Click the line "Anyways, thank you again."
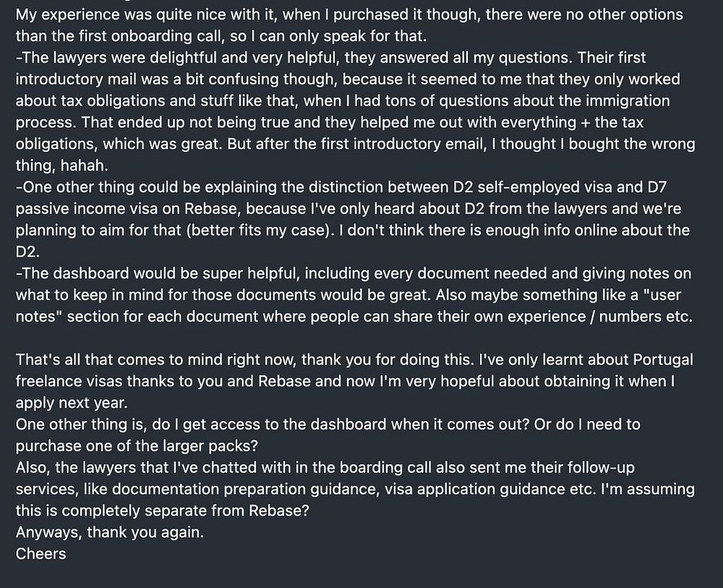This screenshot has height=588, width=723. point(110,532)
